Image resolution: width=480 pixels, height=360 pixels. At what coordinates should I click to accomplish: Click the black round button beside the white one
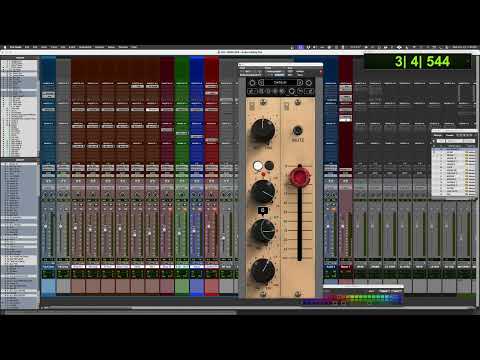coord(269,165)
